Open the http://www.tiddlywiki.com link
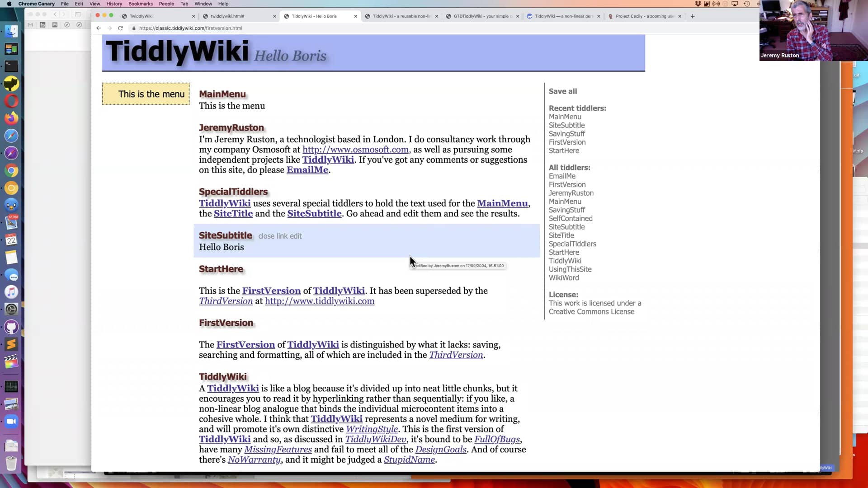The image size is (868, 488). (x=320, y=301)
